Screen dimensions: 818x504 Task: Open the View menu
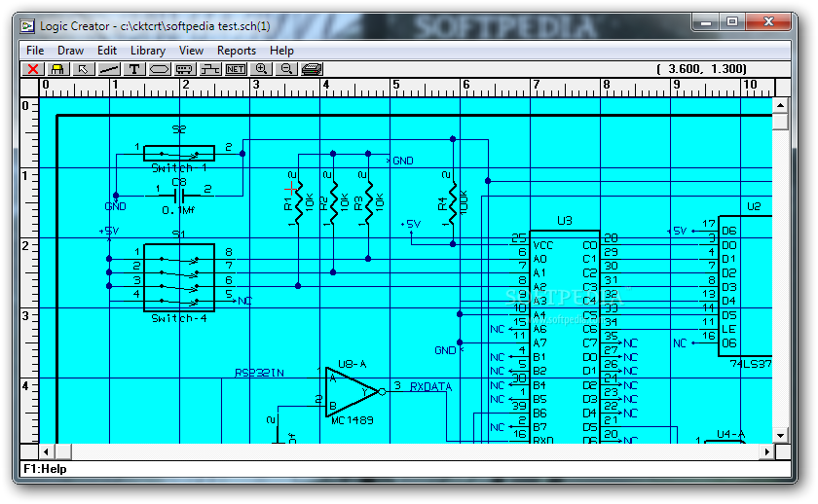[191, 51]
